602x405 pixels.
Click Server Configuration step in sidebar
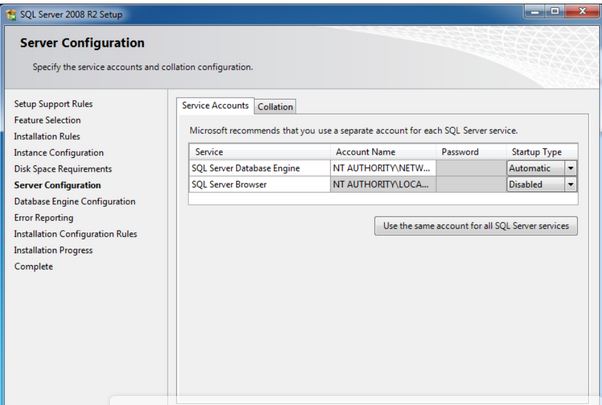click(x=58, y=185)
